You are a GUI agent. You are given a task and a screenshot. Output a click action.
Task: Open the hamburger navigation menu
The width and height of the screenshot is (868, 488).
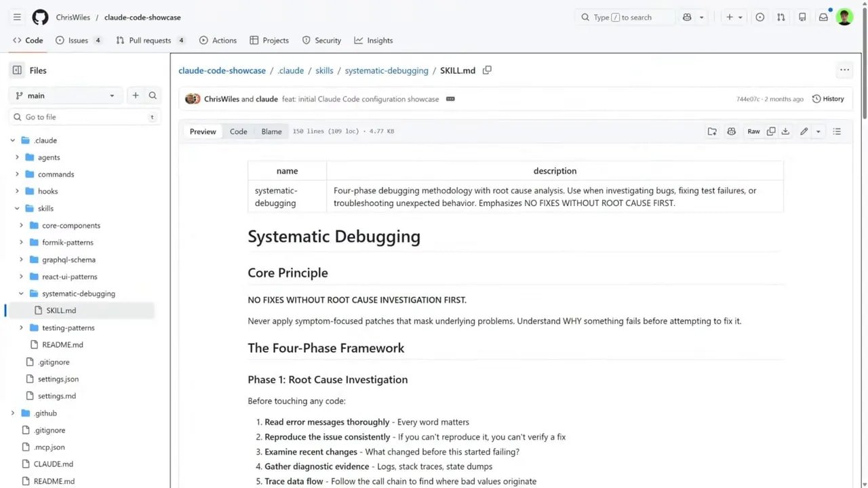pyautogui.click(x=17, y=17)
